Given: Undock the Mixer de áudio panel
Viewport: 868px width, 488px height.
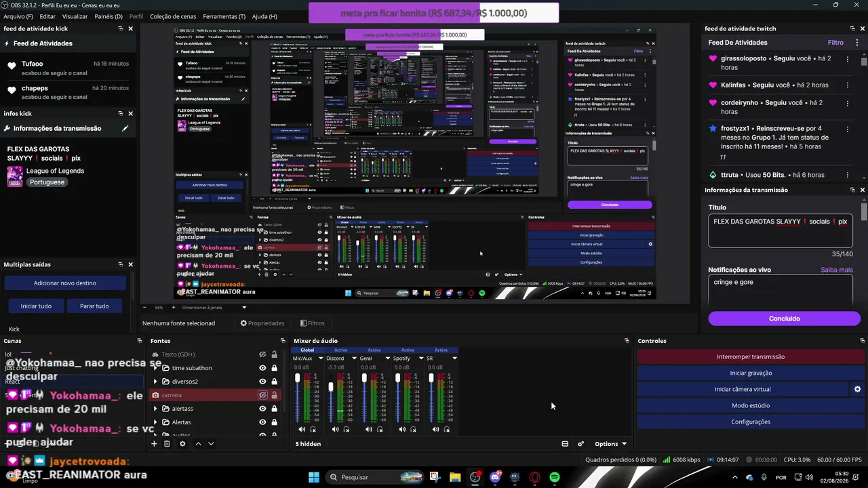Looking at the screenshot, I should (x=627, y=341).
